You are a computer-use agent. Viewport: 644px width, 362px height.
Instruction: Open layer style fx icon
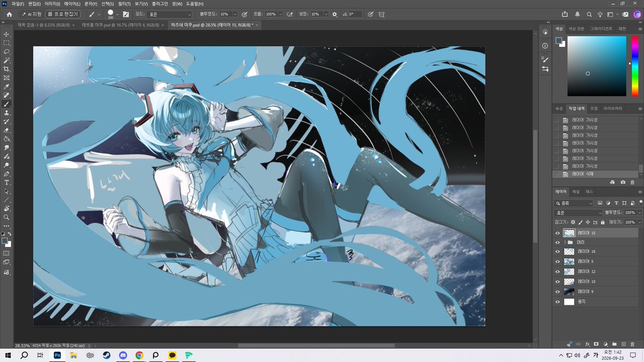click(587, 344)
